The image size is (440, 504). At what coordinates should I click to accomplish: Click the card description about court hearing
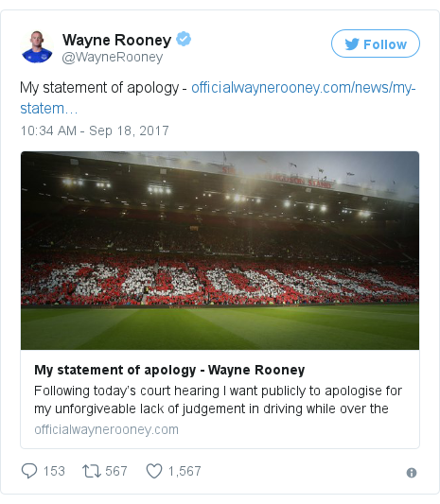point(218,400)
